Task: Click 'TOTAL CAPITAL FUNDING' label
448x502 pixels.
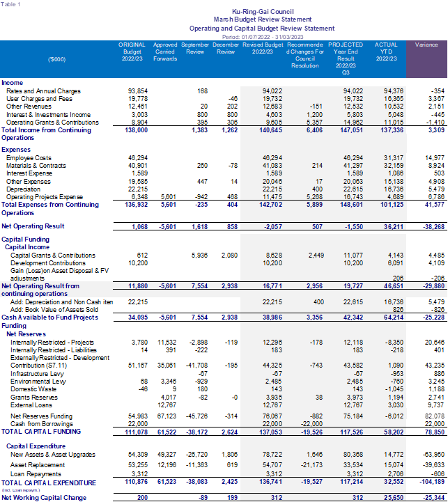Action: [x=41, y=432]
